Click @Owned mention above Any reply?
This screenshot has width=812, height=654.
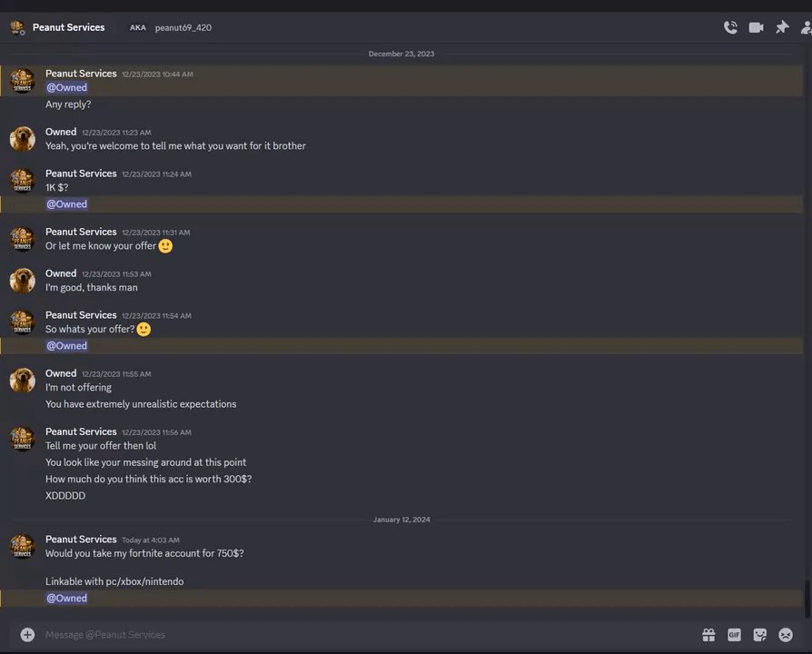[x=67, y=87]
